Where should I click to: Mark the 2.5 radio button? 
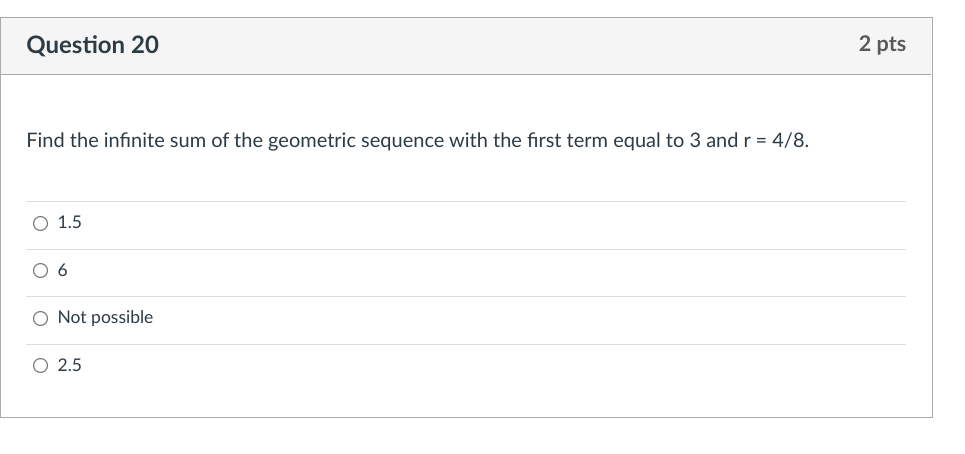point(40,366)
